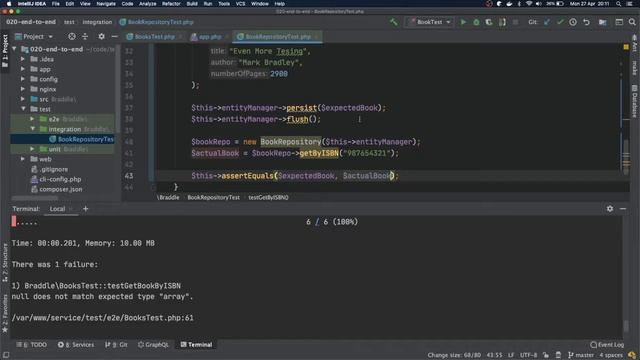The image size is (640, 360).
Task: Collapse the 020-end-to-end root folder
Action: click(14, 49)
